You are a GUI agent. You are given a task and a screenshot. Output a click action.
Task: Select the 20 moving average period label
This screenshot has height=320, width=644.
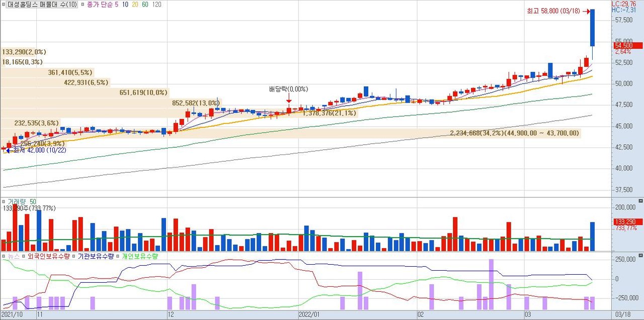pyautogui.click(x=134, y=5)
